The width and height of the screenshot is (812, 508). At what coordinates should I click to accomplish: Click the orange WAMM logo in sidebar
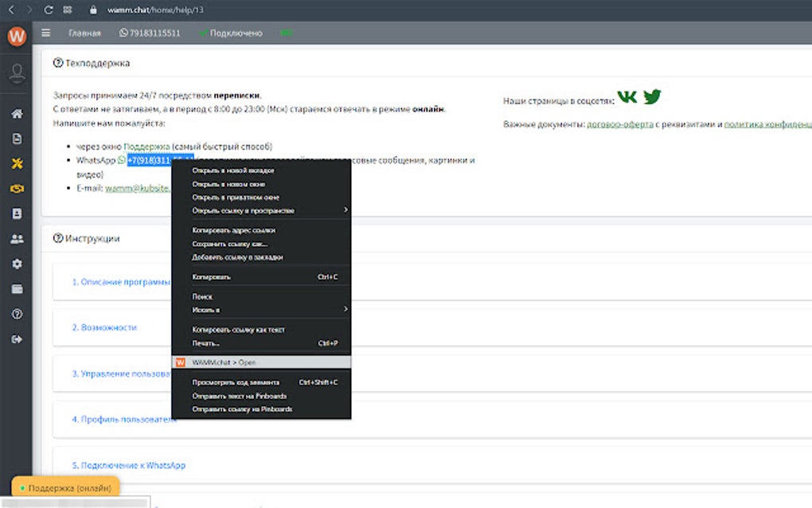(17, 36)
